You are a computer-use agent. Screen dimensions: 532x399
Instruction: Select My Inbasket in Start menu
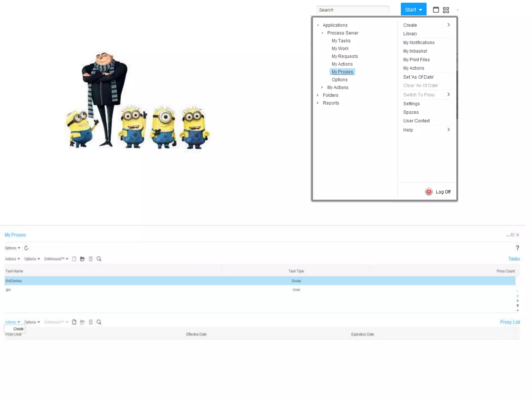(415, 51)
